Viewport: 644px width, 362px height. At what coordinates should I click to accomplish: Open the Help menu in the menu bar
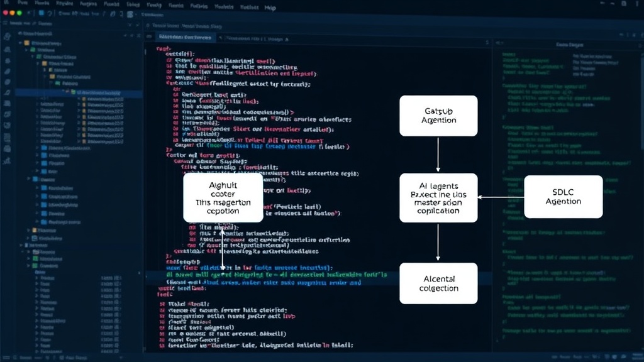pos(270,8)
